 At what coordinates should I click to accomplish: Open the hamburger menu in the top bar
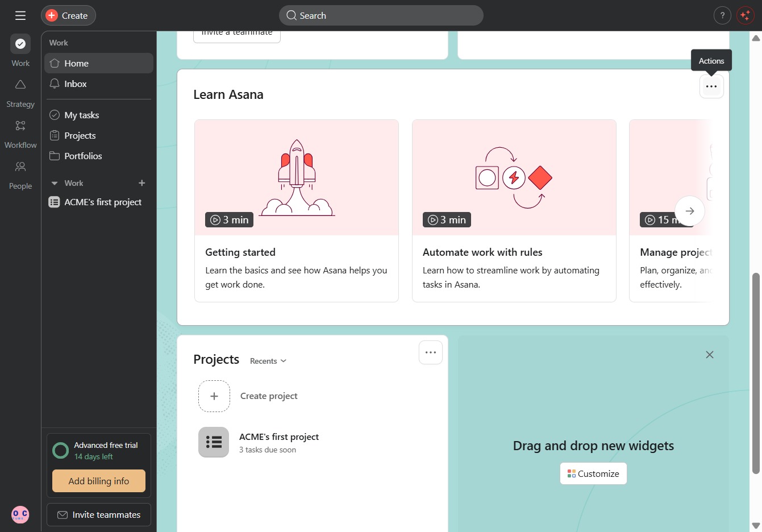(20, 15)
